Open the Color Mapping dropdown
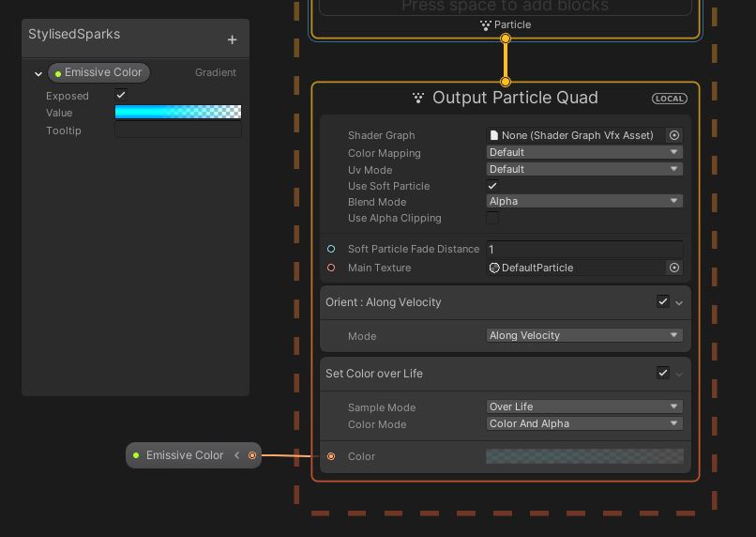The height and width of the screenshot is (537, 756). pos(584,152)
